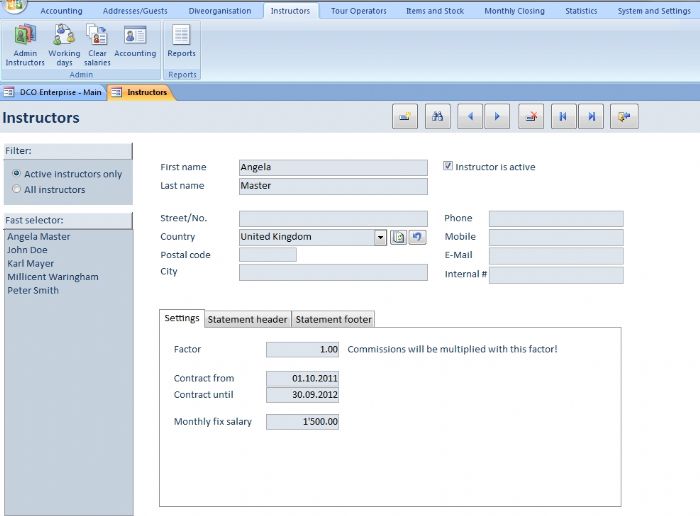Viewport: 700px width, 516px height.
Task: Open the Monthly Closing ribbon tab
Action: pyautogui.click(x=514, y=11)
